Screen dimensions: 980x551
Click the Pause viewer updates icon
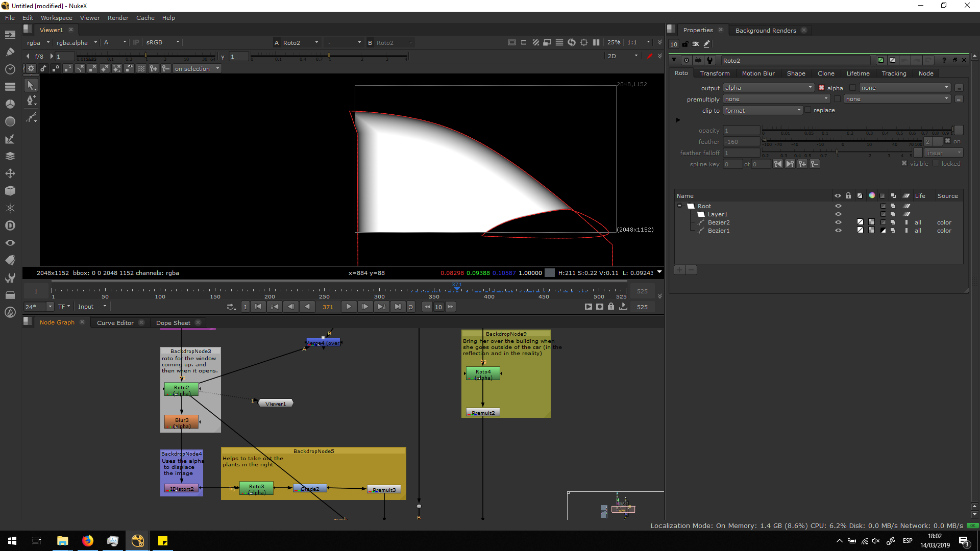pyautogui.click(x=596, y=42)
